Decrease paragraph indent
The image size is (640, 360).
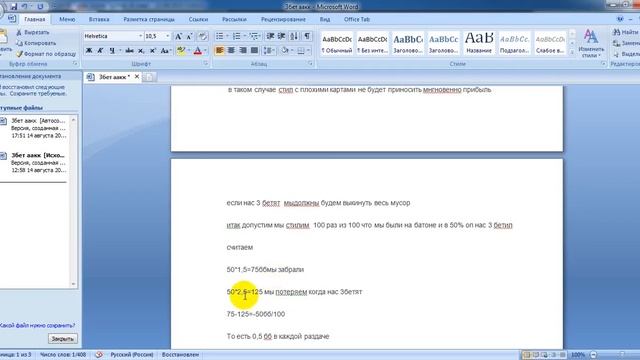tap(270, 37)
